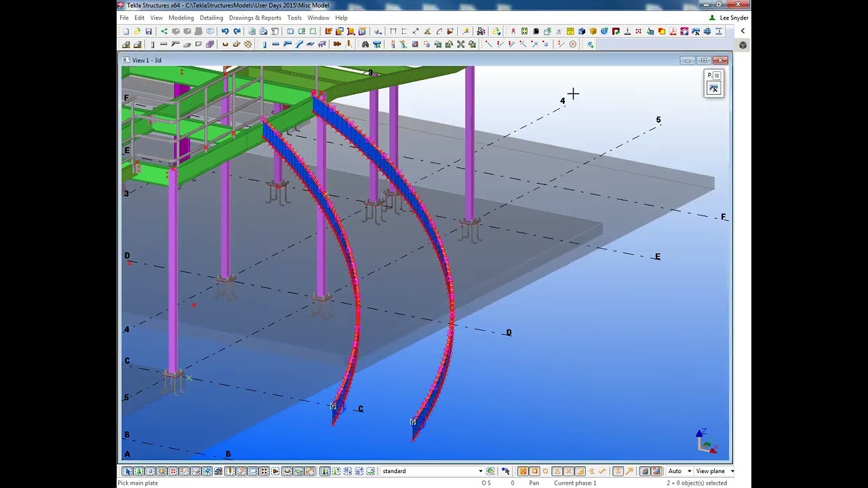The width and height of the screenshot is (868, 488).
Task: Save the model with the floppy icon
Action: click(149, 31)
